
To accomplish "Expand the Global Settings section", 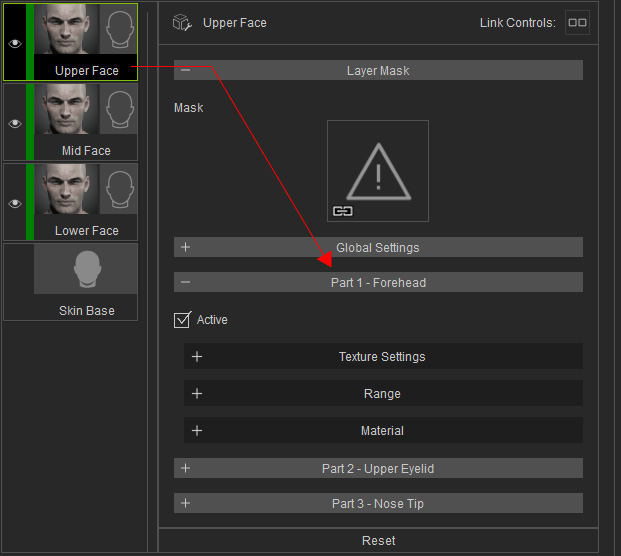I will click(186, 247).
